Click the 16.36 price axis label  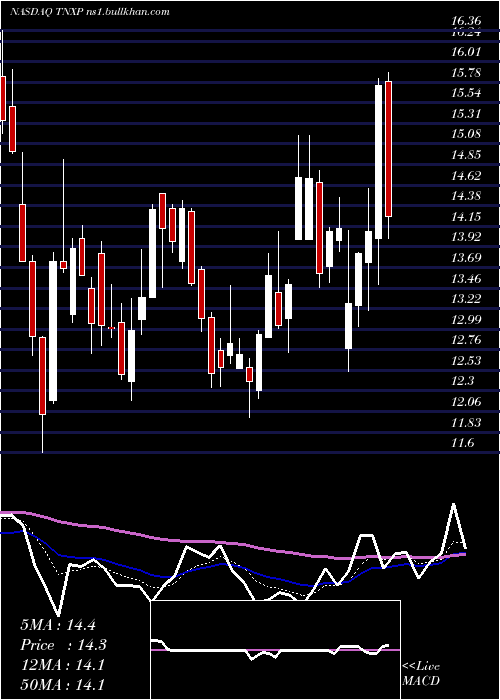click(x=466, y=21)
